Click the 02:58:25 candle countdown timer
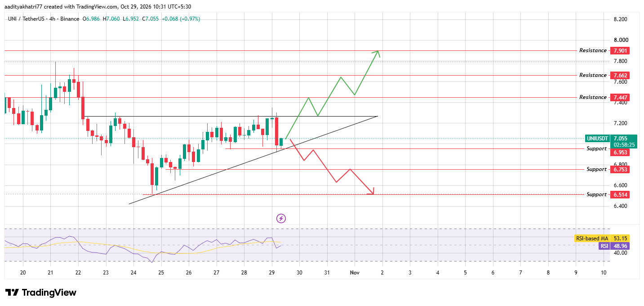 (624, 145)
